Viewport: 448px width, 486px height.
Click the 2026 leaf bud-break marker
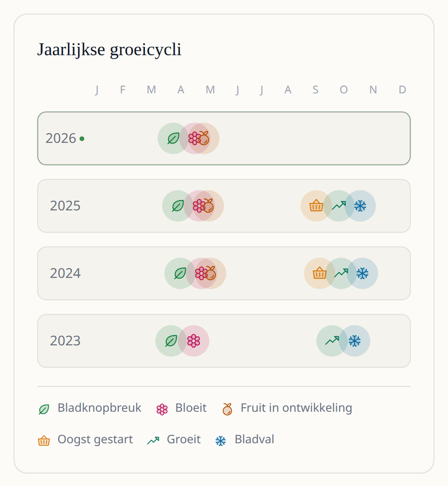[x=173, y=138]
